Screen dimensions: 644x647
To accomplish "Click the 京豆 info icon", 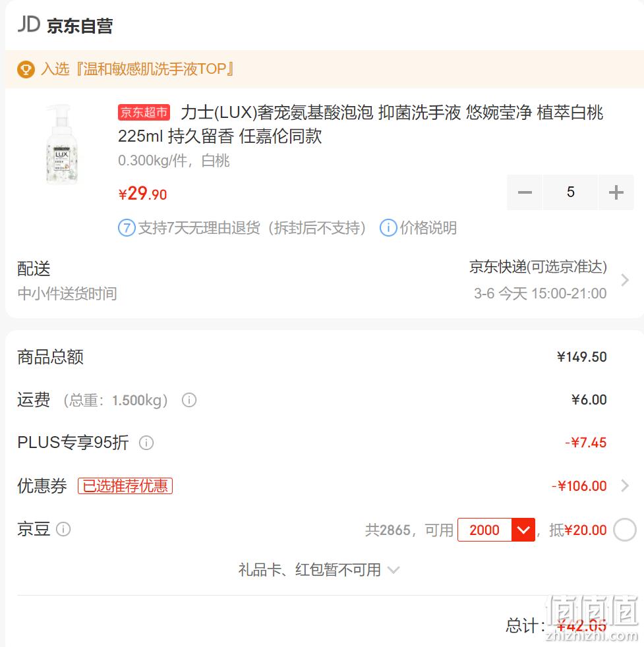I will [63, 529].
